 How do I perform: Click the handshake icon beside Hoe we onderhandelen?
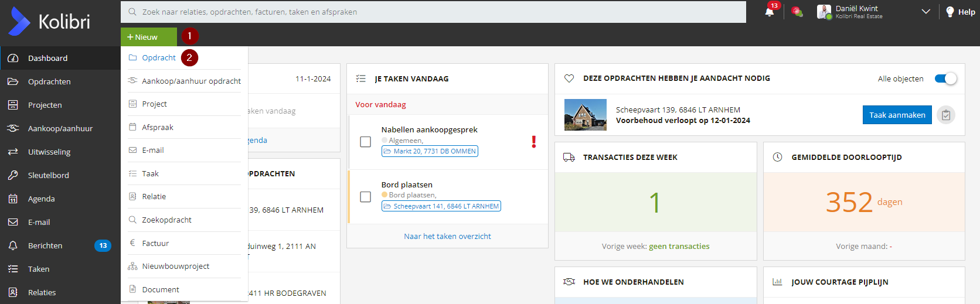pos(569,282)
